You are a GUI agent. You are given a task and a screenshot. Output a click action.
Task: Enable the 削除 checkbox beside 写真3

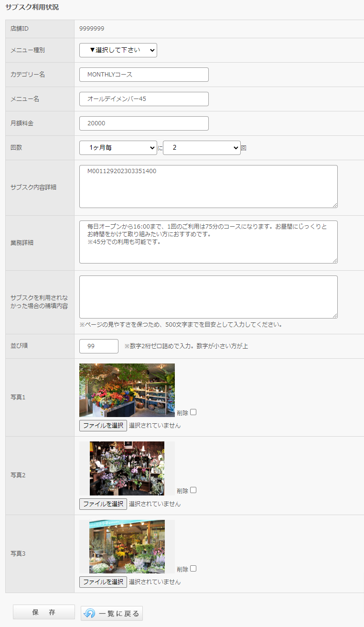(x=193, y=569)
